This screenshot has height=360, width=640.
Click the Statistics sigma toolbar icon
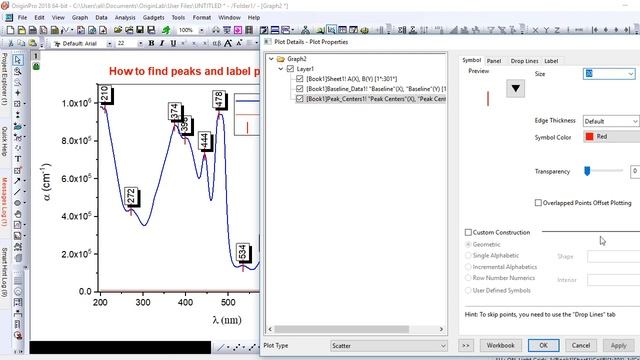tap(413, 30)
